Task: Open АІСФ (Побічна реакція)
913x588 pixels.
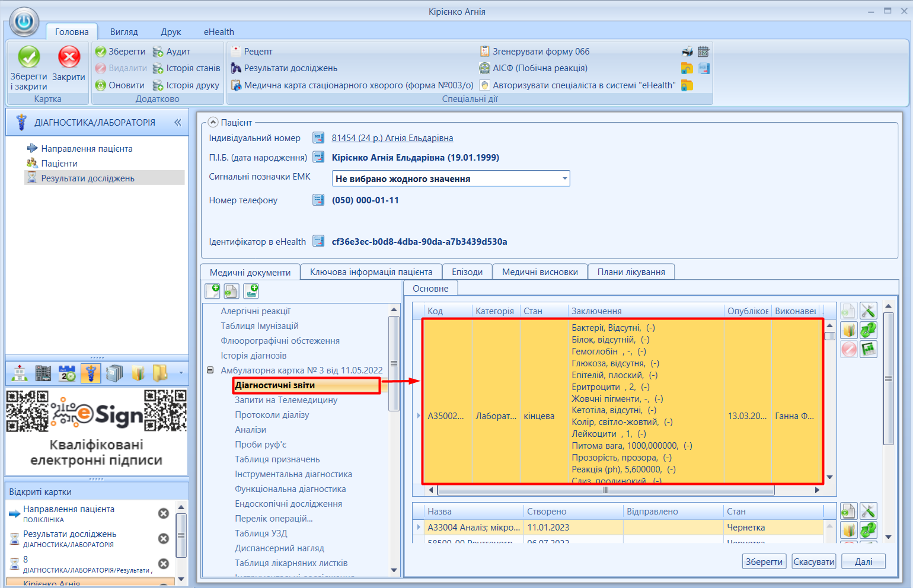Action: pos(534,68)
